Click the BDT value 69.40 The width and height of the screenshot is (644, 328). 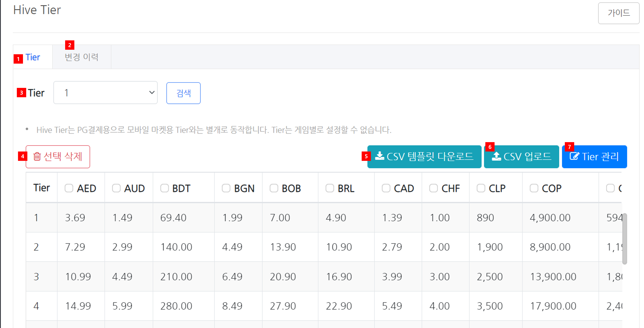(173, 218)
